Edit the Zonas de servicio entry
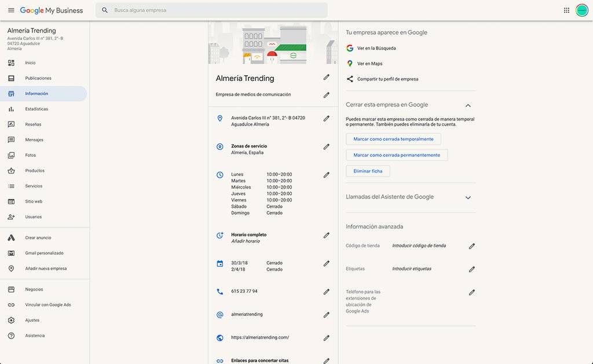Viewport: 593px width, 364px height. 327,146
